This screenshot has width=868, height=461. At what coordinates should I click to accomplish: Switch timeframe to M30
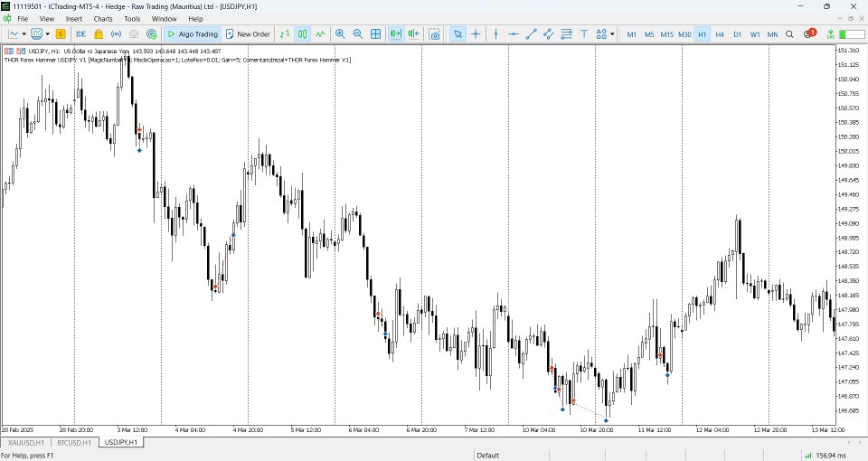(x=684, y=34)
